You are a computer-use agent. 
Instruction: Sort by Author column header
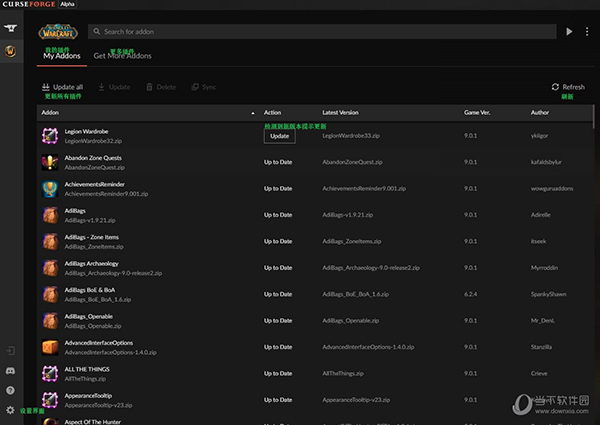[x=540, y=112]
